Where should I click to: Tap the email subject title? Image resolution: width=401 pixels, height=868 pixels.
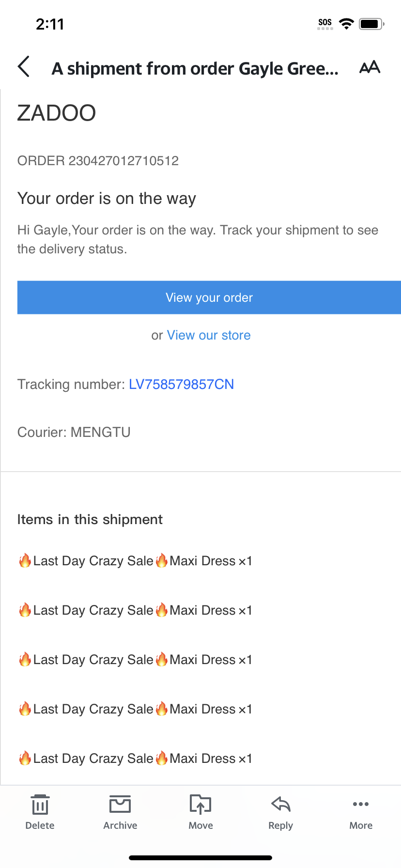click(x=195, y=69)
